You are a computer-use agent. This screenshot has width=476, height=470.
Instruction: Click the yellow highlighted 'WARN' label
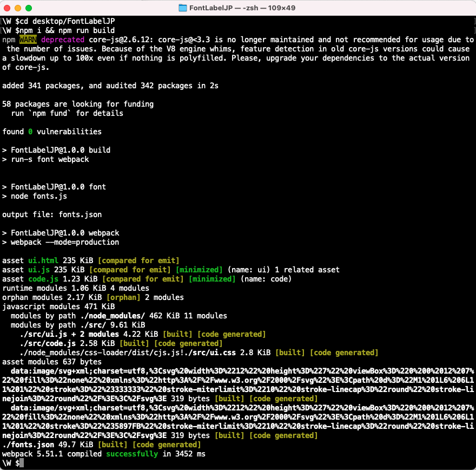[28, 40]
